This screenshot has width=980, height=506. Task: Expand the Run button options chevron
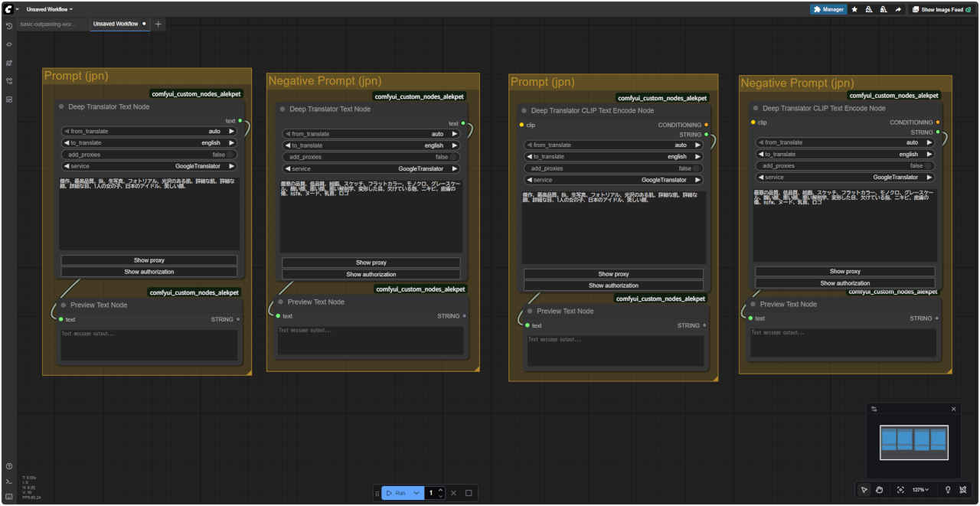pyautogui.click(x=416, y=493)
